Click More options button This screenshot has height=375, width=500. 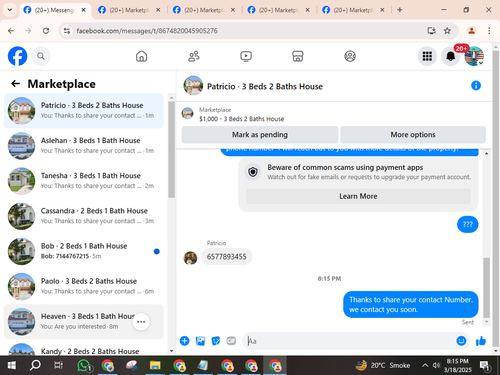pos(413,135)
